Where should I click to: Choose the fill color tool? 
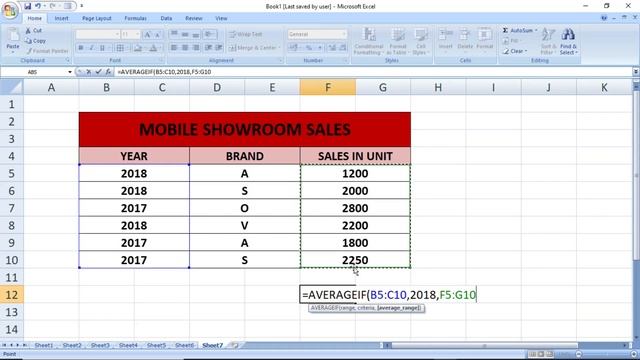coord(139,48)
